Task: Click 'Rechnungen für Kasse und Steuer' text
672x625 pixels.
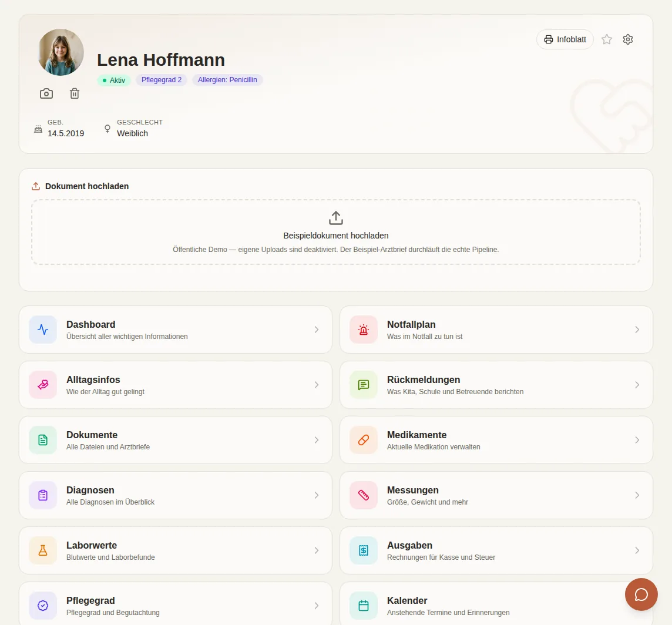Action: click(x=441, y=557)
